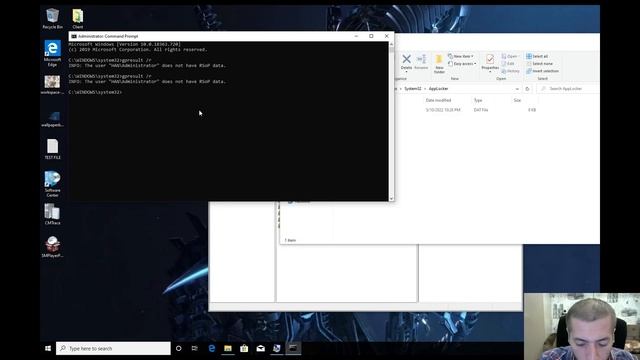Open Microsoft Store from the taskbar

coord(244,348)
